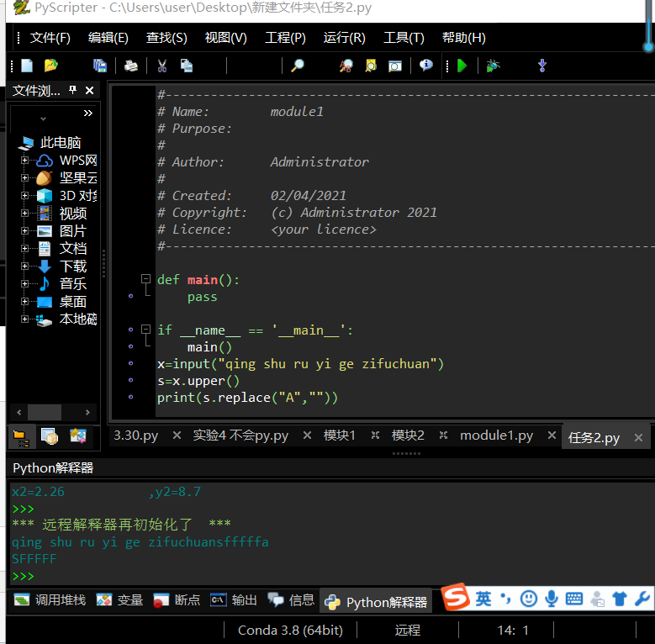Expand the 图片 tree node
The height and width of the screenshot is (644, 655).
point(24,230)
